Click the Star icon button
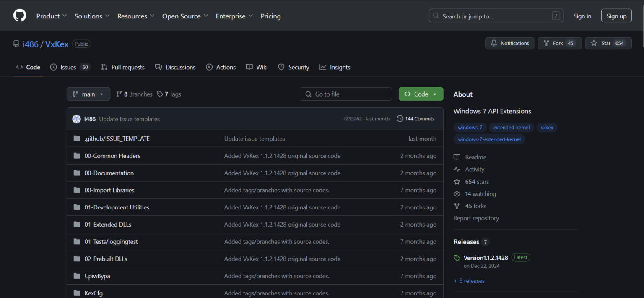644x298 pixels. click(594, 43)
